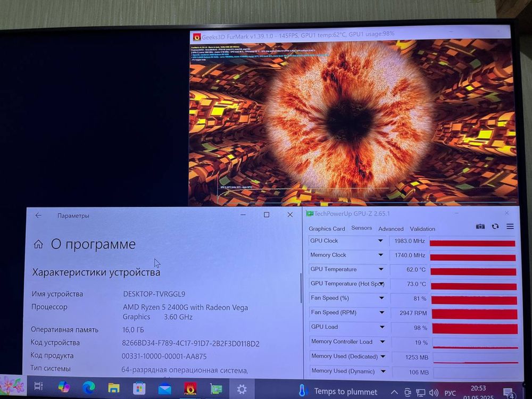Open the Memory Used (Dedicated) dropdown

point(383,356)
